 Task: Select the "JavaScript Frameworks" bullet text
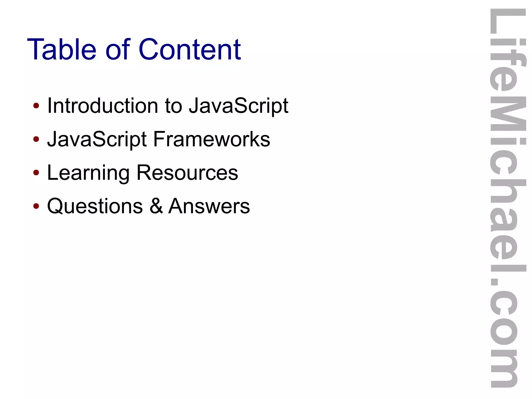coord(158,139)
